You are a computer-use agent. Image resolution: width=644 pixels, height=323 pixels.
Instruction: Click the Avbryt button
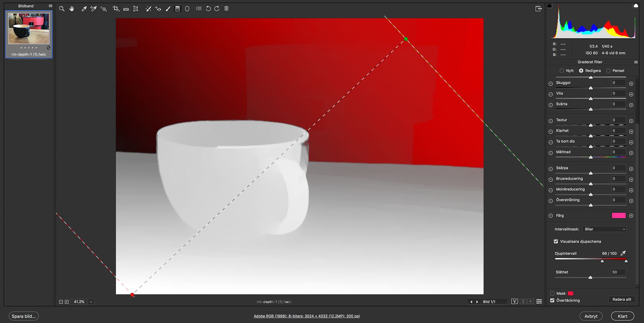click(591, 316)
